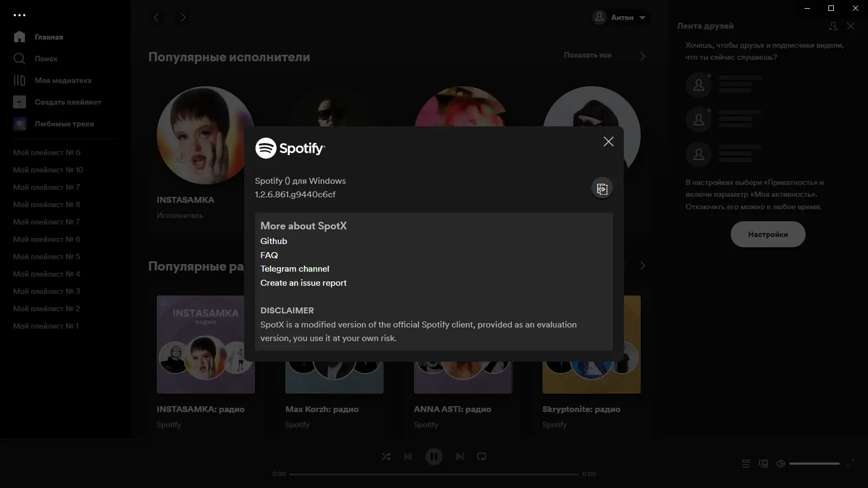Open the Поиск search section
Screen dimensions: 868x488
point(46,59)
